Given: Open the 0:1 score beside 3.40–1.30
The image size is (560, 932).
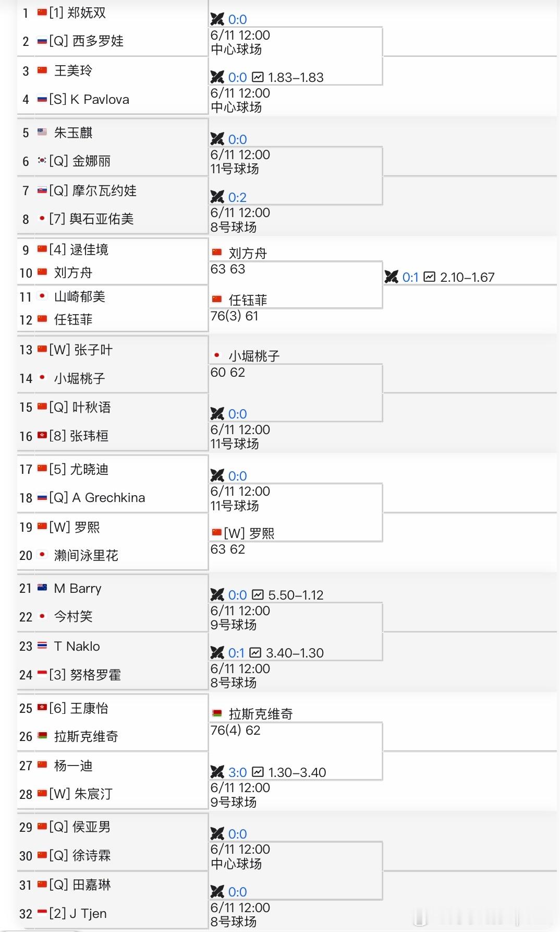Looking at the screenshot, I should [236, 653].
